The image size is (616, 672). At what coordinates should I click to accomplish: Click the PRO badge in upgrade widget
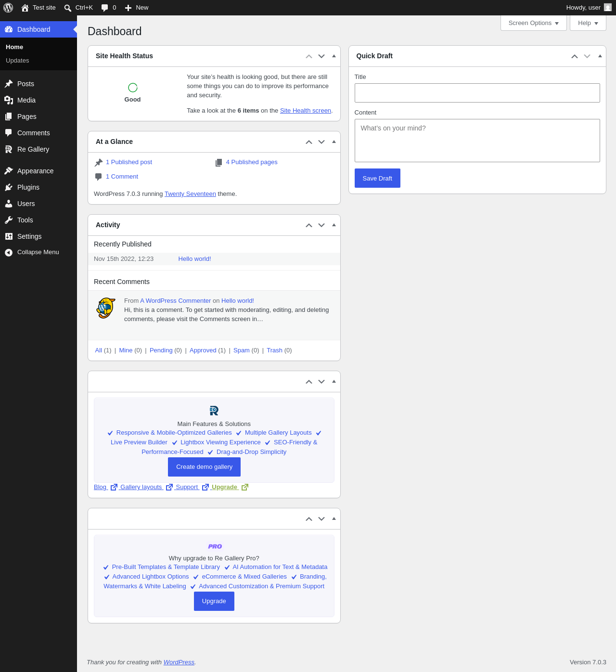click(x=215, y=546)
